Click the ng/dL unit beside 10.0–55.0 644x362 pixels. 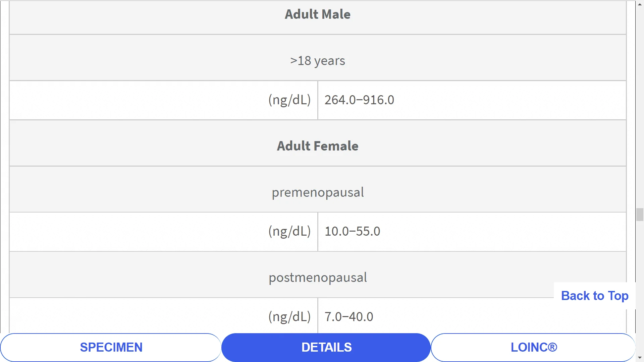coord(289,231)
